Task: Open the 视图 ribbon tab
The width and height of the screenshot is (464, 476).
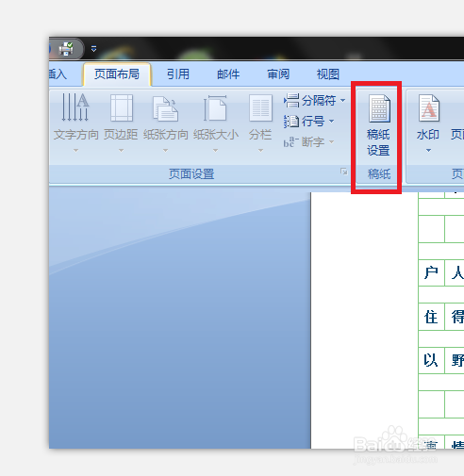Action: [x=328, y=74]
